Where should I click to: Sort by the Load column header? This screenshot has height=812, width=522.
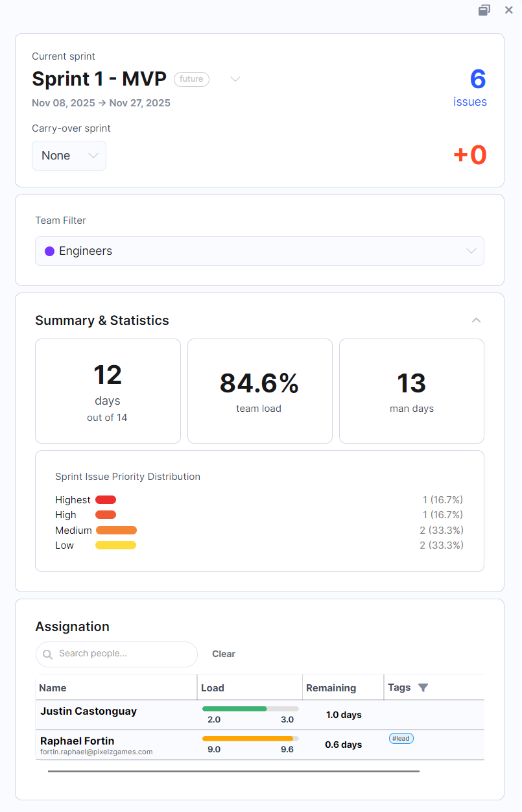[x=213, y=688]
